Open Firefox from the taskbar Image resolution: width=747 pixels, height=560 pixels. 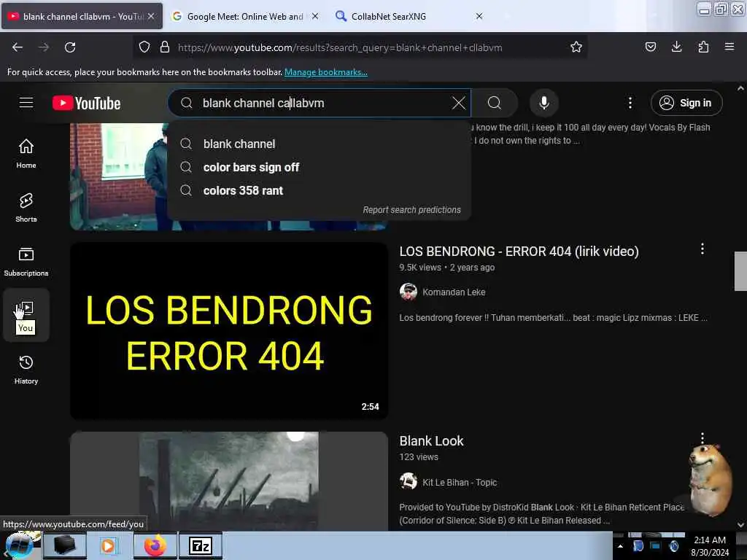click(x=155, y=545)
